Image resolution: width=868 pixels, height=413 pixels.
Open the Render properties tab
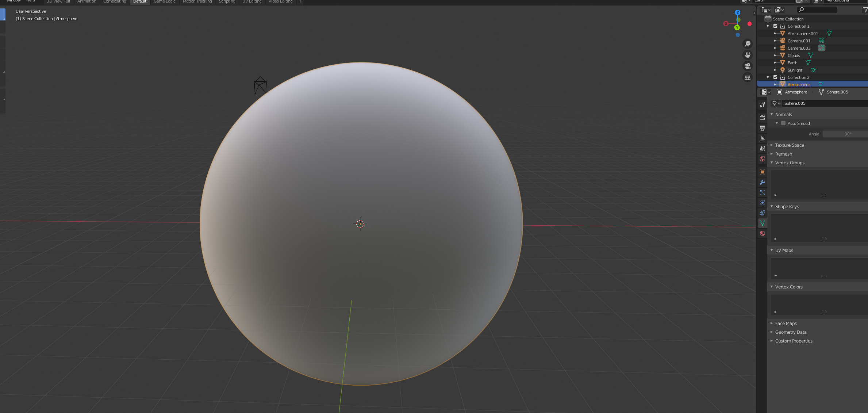coord(762,118)
